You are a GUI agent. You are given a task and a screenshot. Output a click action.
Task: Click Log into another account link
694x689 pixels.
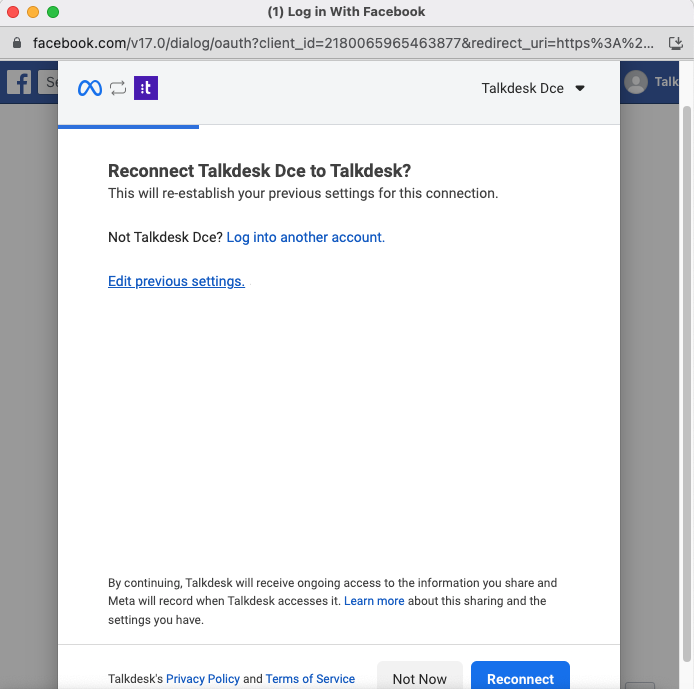tap(305, 237)
